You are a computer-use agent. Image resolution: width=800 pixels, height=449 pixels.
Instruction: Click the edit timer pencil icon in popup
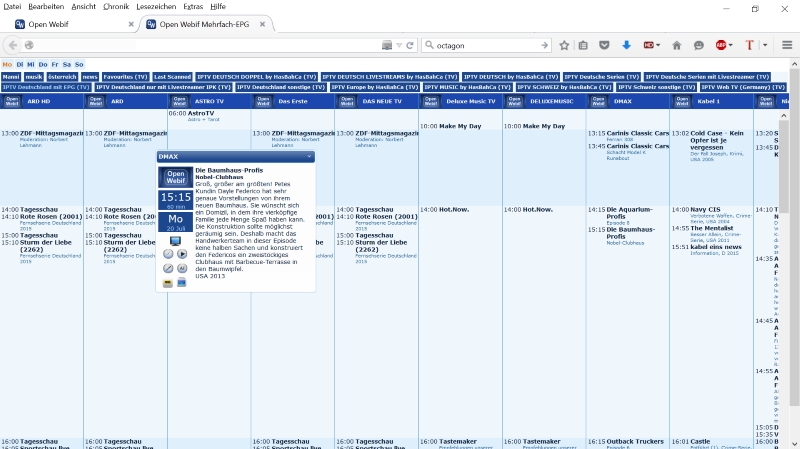(x=168, y=268)
